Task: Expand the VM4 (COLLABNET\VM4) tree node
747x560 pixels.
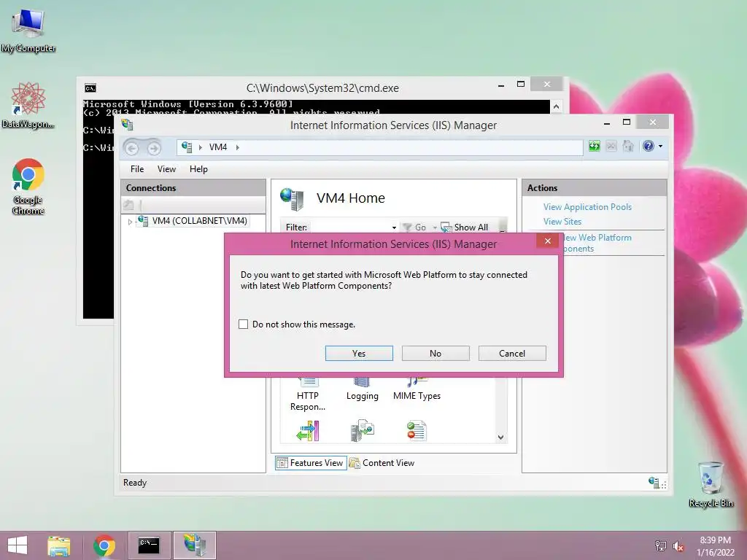Action: (130, 222)
